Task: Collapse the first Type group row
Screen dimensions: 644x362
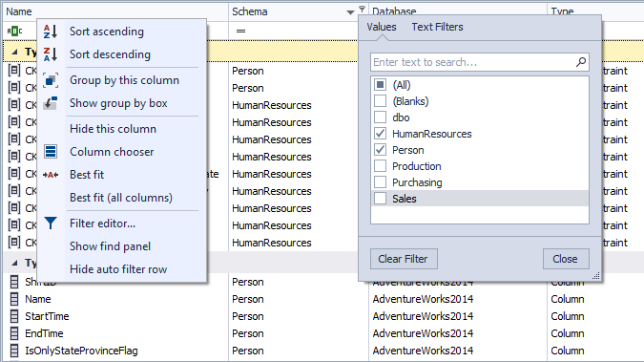Action: point(14,52)
